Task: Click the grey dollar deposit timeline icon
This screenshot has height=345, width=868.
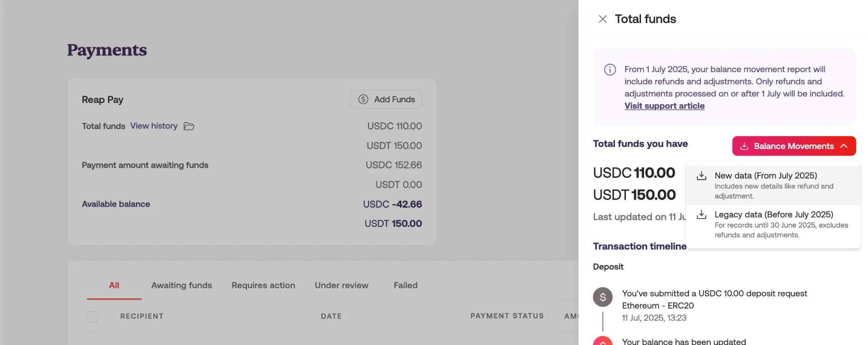Action: 602,297
